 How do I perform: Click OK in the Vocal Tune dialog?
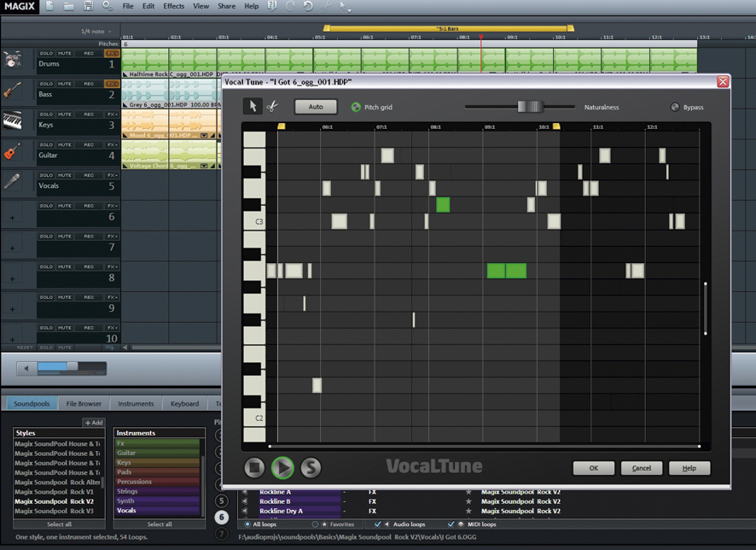click(x=594, y=468)
